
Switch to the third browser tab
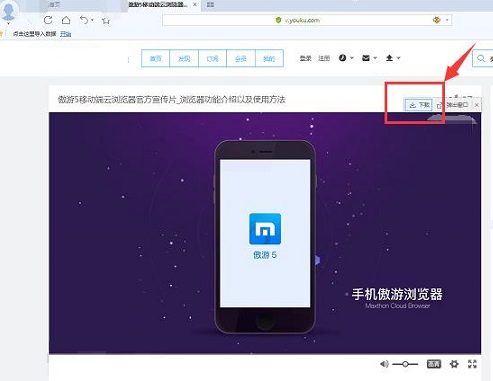(211, 5)
